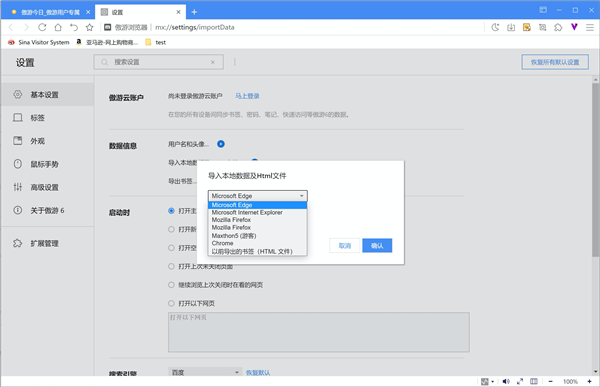Close the 设置 tab
Viewport: 600px width, 387px height.
pyautogui.click(x=178, y=12)
